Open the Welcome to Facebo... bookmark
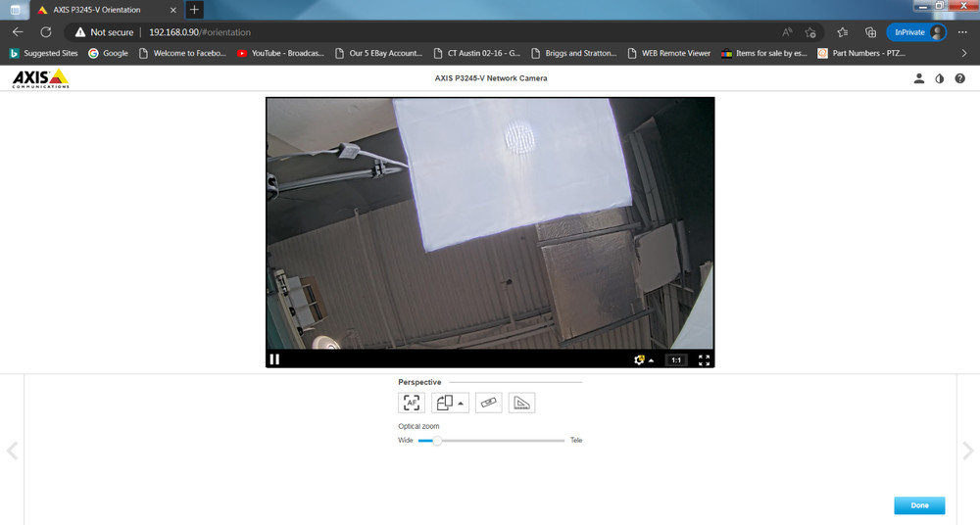 [182, 53]
